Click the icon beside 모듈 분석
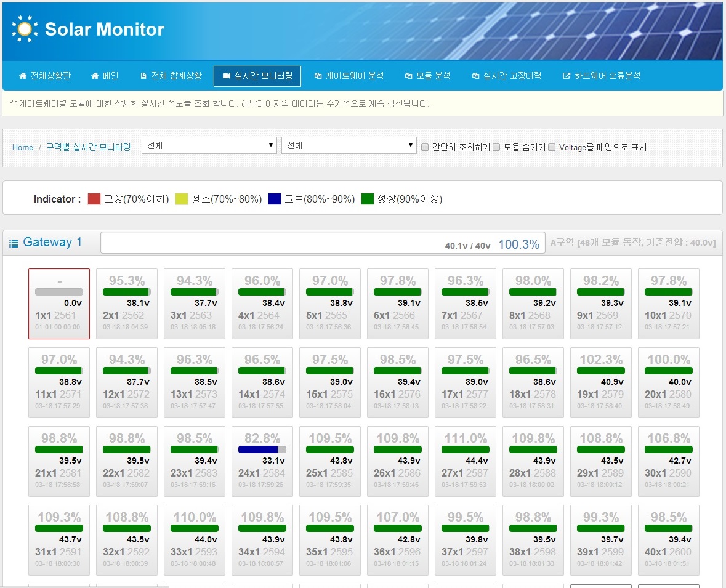Viewport: 726px width, 588px height. tap(408, 76)
